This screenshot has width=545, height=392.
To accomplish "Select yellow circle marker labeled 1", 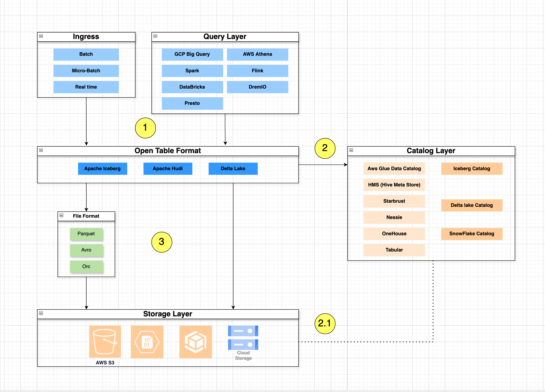I will [x=145, y=128].
